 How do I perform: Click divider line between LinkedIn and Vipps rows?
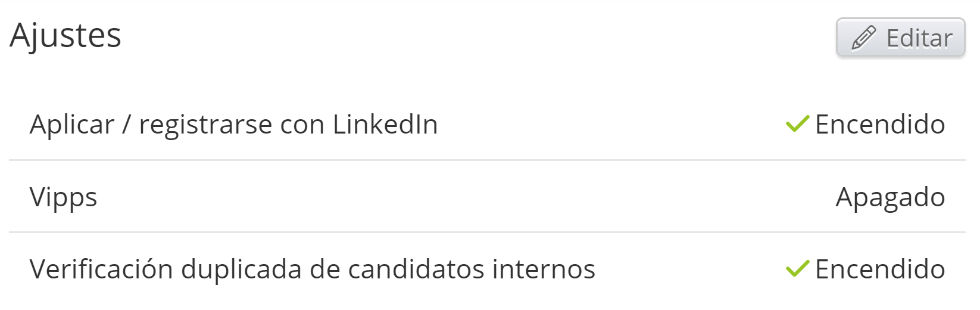pos(487,160)
